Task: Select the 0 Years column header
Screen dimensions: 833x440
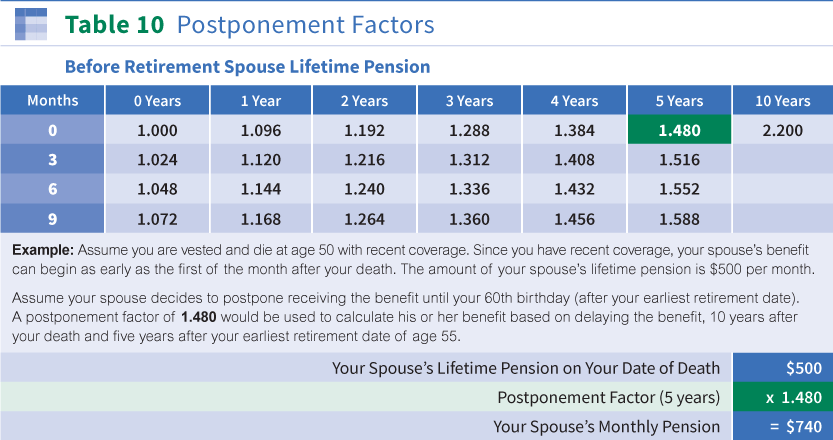Action: pos(156,101)
